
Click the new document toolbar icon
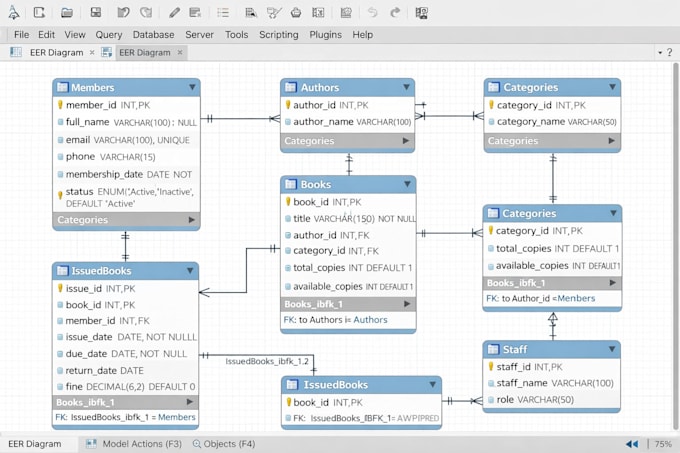coord(39,12)
